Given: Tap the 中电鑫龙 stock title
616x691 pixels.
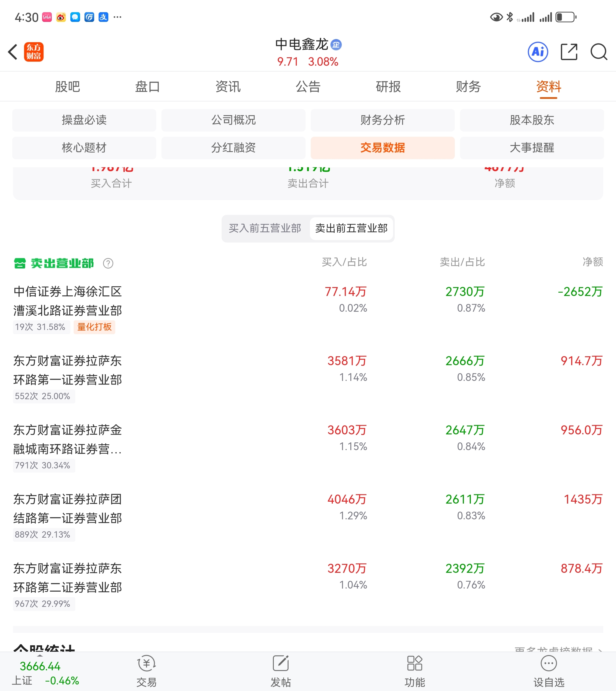Looking at the screenshot, I should click(302, 44).
